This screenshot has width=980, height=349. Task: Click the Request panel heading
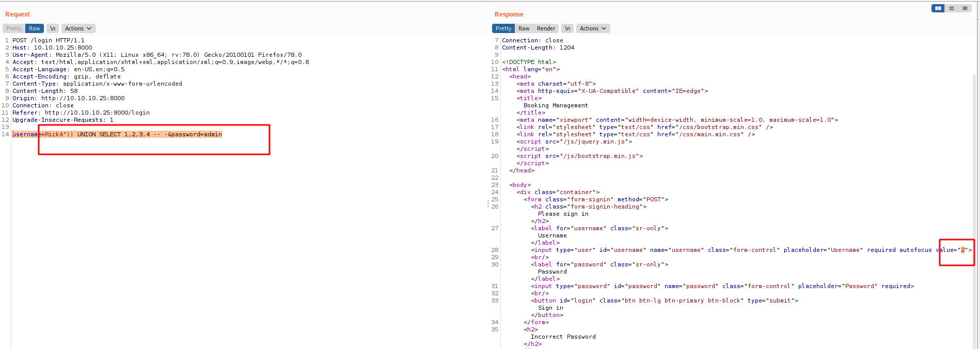(18, 14)
